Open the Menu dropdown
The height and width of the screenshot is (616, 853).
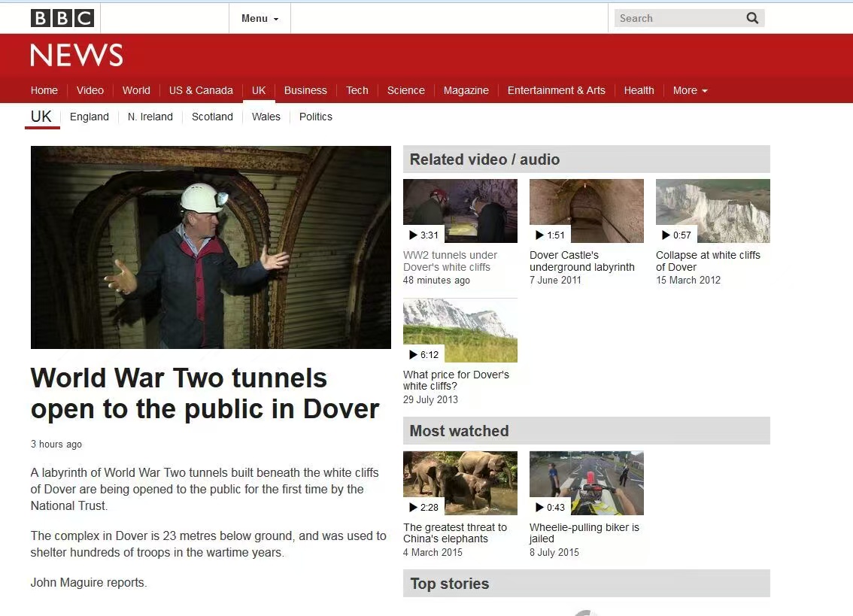pos(260,18)
